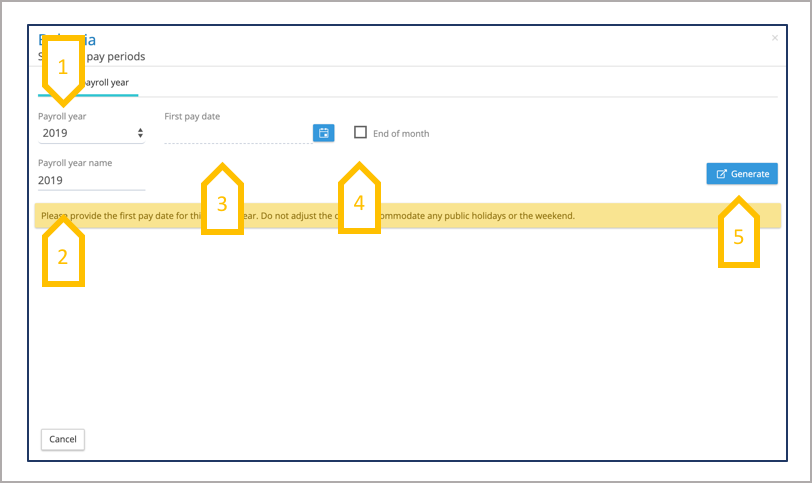
Task: Click the 'Set up pay periods' subtitle
Action: [x=120, y=58]
